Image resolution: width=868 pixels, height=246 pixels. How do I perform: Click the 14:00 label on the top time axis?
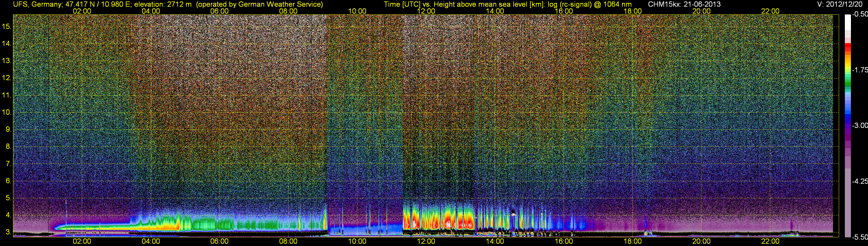tap(495, 11)
